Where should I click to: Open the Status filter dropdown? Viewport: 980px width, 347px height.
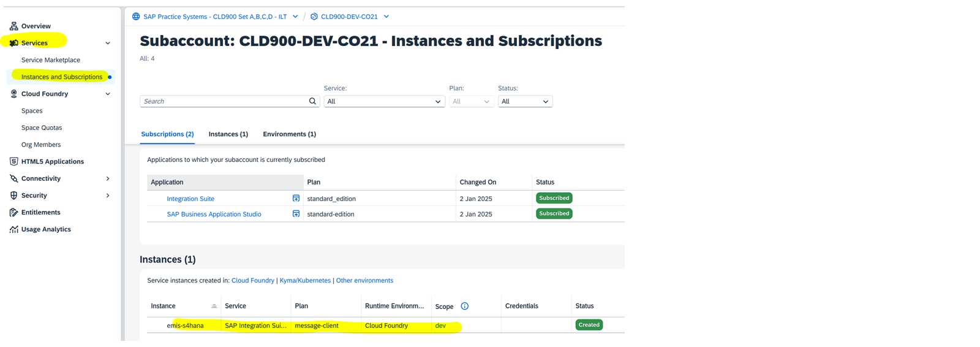(x=525, y=101)
